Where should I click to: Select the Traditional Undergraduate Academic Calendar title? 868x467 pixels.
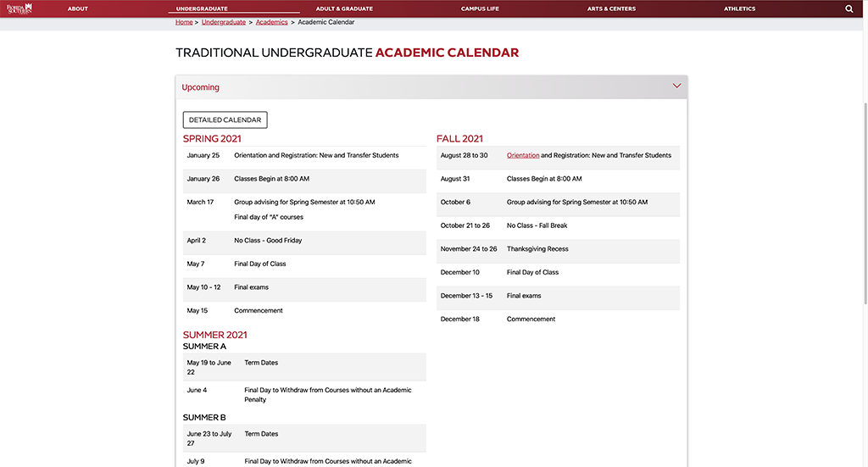click(347, 53)
